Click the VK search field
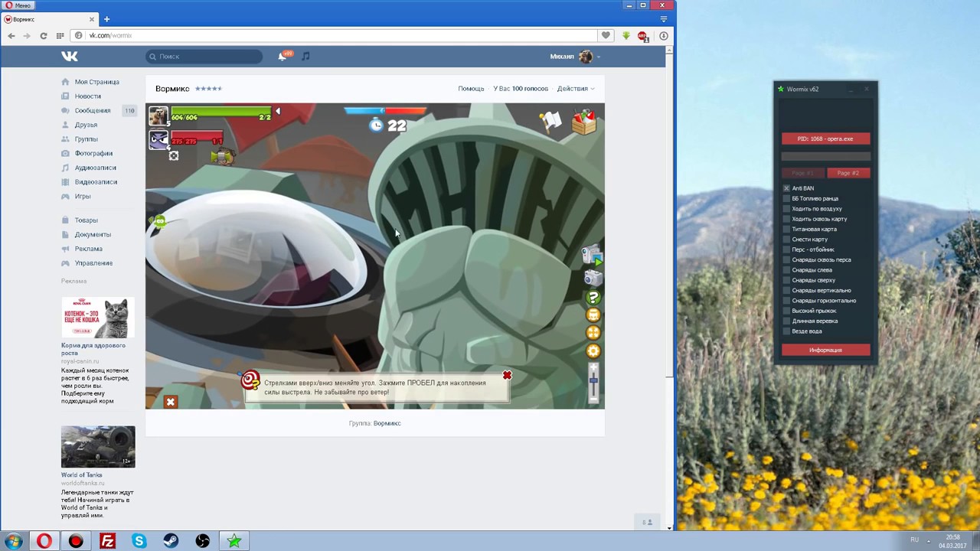980x551 pixels. 204,56
